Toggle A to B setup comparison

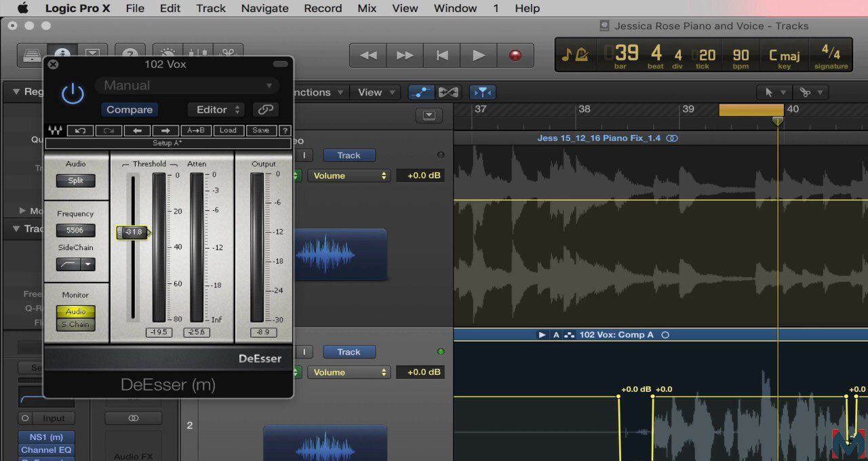pyautogui.click(x=196, y=130)
